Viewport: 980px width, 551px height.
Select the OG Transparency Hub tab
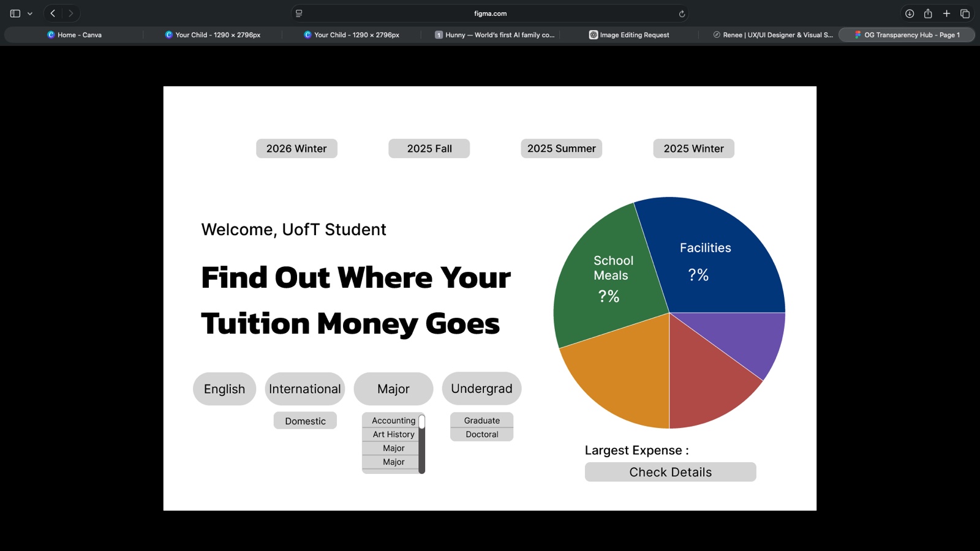point(907,35)
